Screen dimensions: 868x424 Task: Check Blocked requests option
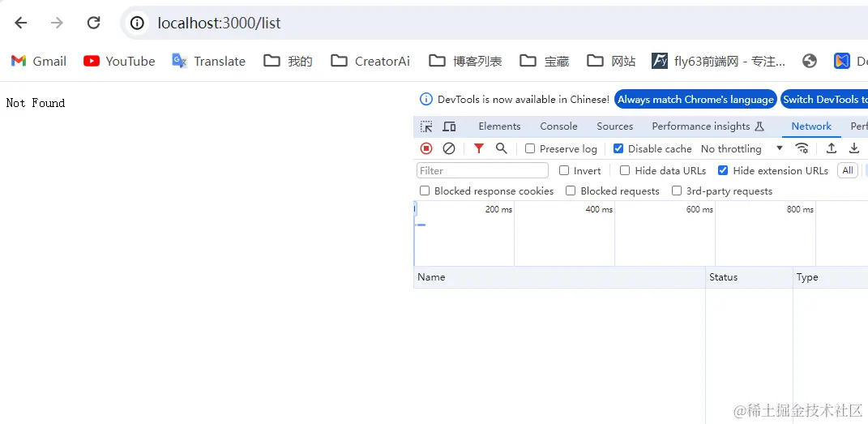click(x=571, y=191)
